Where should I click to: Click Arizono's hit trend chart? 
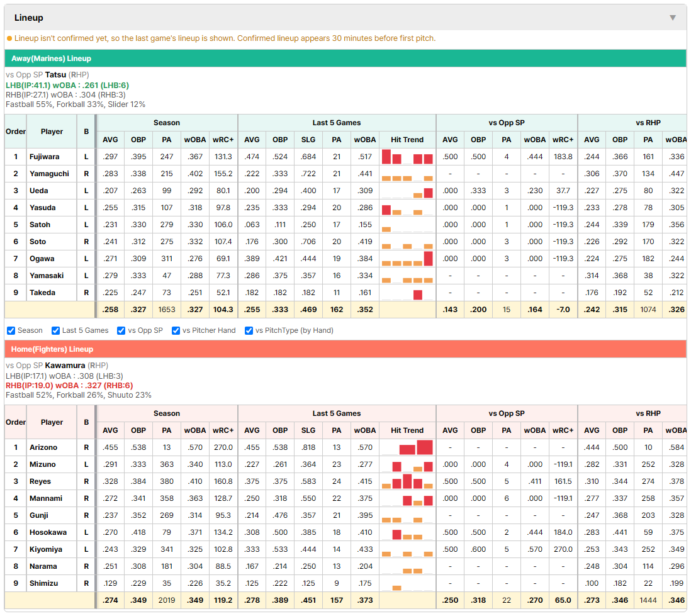[407, 447]
